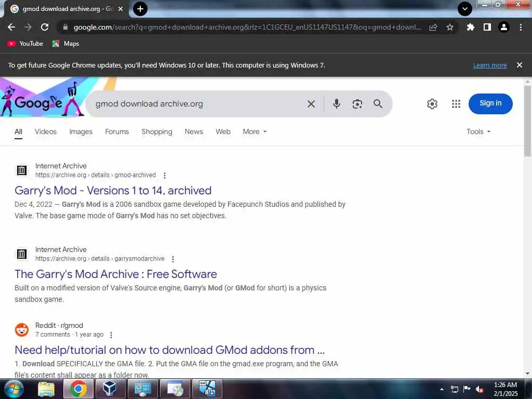Switch to the Videos tab
The width and height of the screenshot is (532, 399).
pyautogui.click(x=46, y=131)
